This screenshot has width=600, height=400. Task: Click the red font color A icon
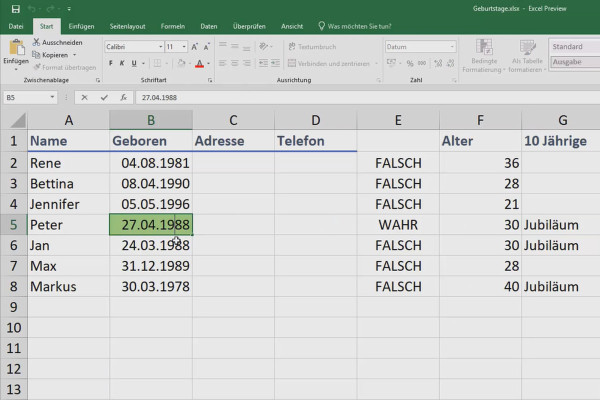click(199, 64)
